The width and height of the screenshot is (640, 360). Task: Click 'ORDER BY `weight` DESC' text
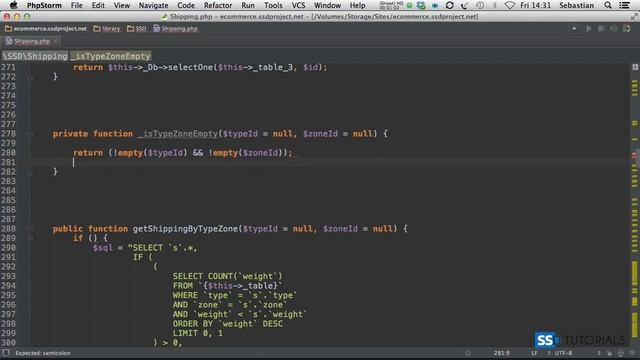[x=227, y=324]
